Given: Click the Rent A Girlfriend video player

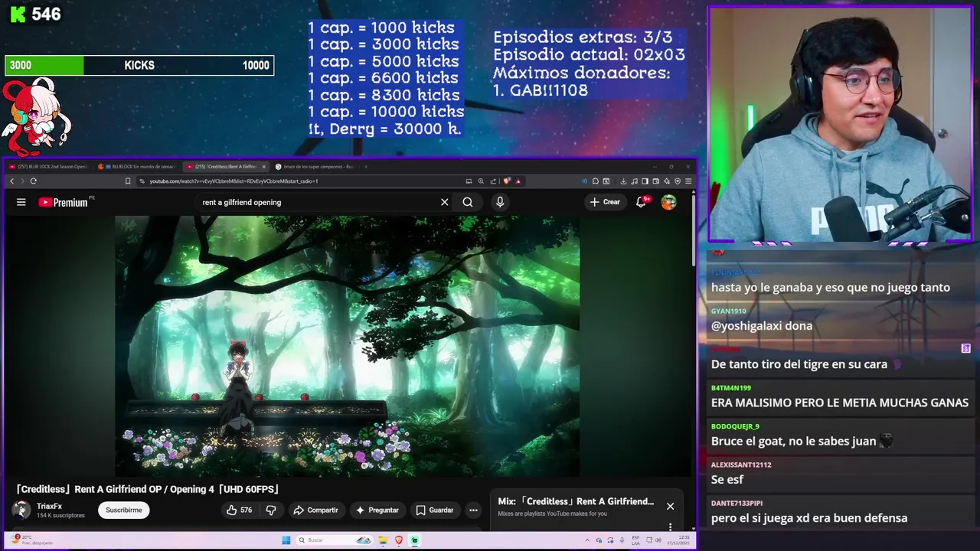Looking at the screenshot, I should (347, 346).
